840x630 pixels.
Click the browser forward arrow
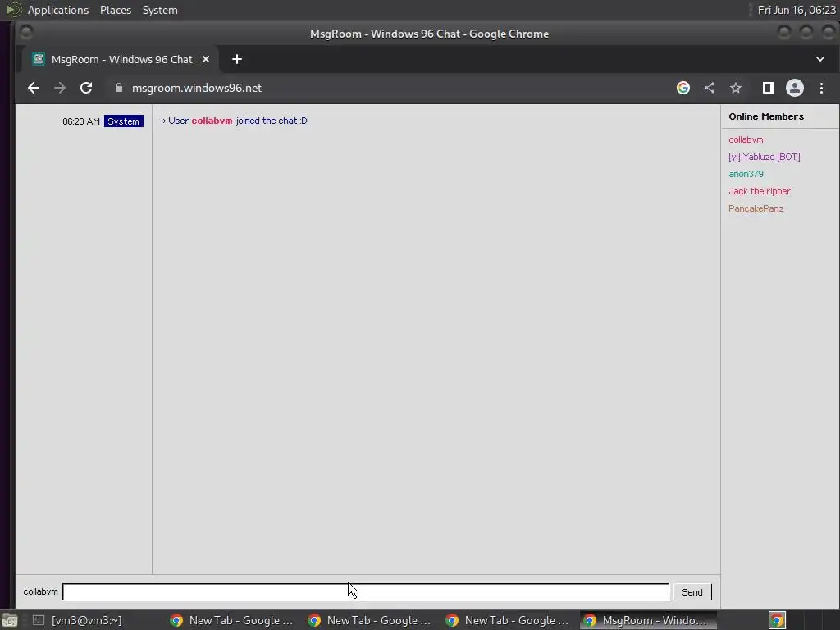tap(59, 88)
